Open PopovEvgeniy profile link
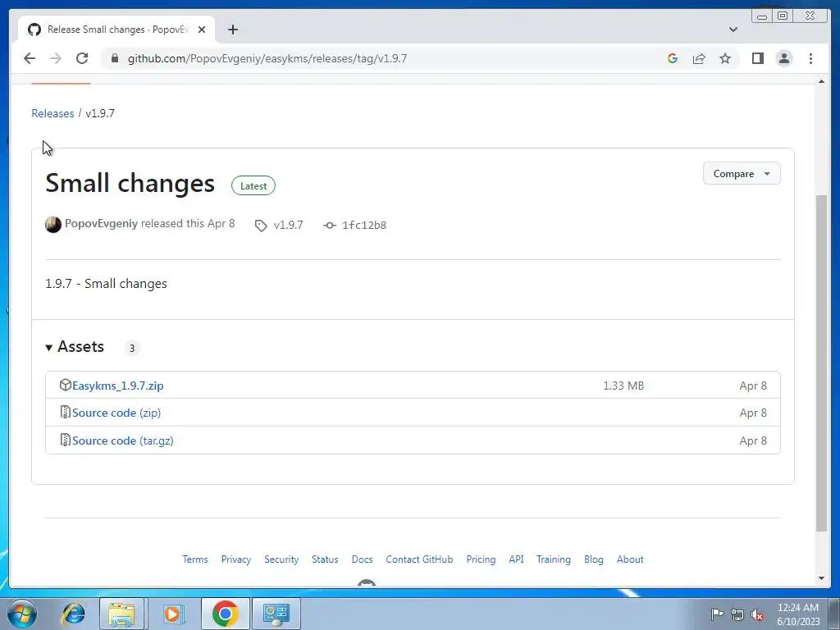The width and height of the screenshot is (840, 630). pyautogui.click(x=101, y=223)
